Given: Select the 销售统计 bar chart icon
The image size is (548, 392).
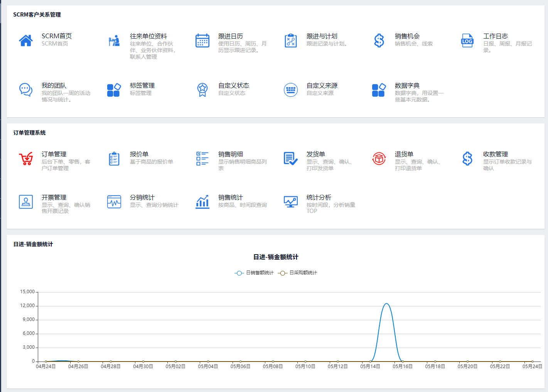Looking at the screenshot, I should (x=202, y=202).
